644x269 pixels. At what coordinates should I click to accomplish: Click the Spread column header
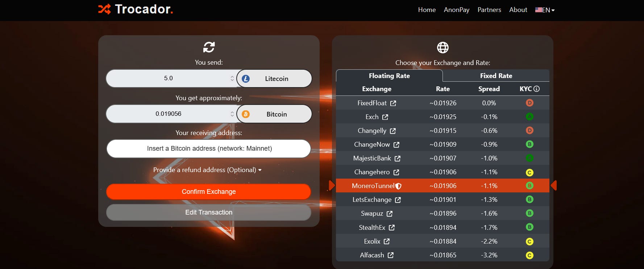489,89
